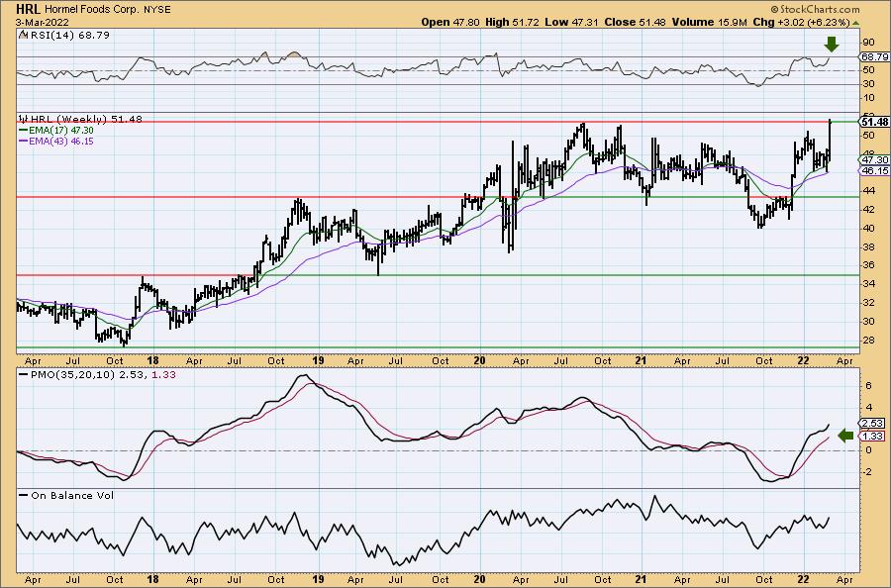Click the black PMO legend line swatch
This screenshot has height=588, width=891.
click(x=24, y=375)
